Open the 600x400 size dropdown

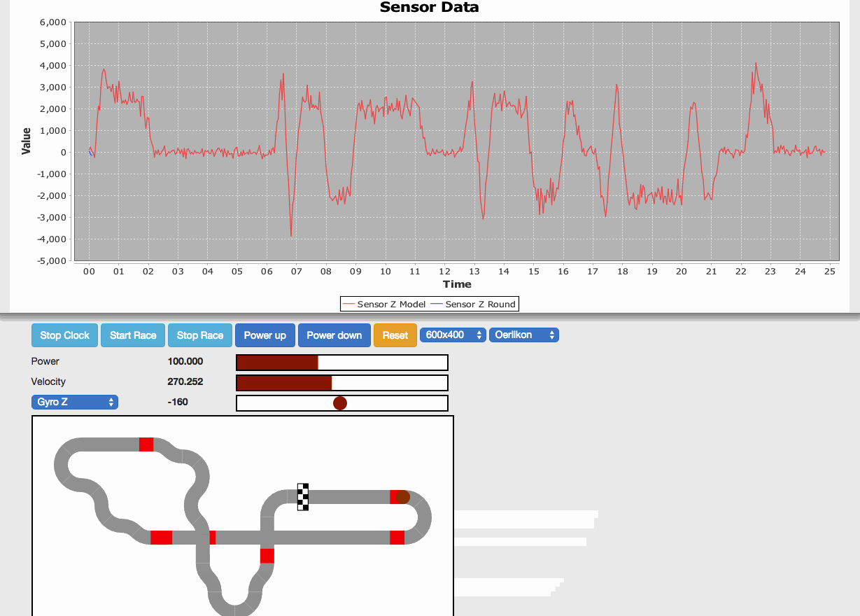coord(453,335)
